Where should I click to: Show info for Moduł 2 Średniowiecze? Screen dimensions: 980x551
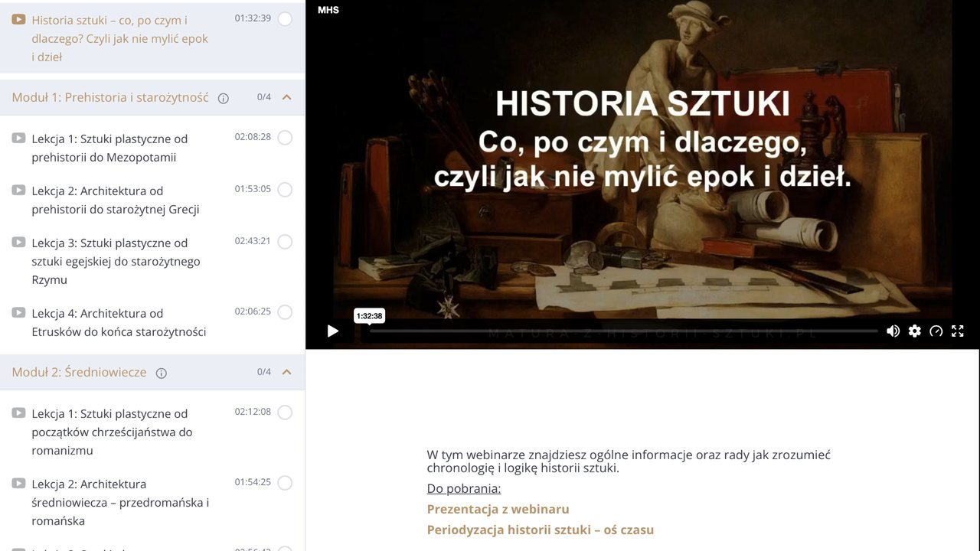[162, 373]
